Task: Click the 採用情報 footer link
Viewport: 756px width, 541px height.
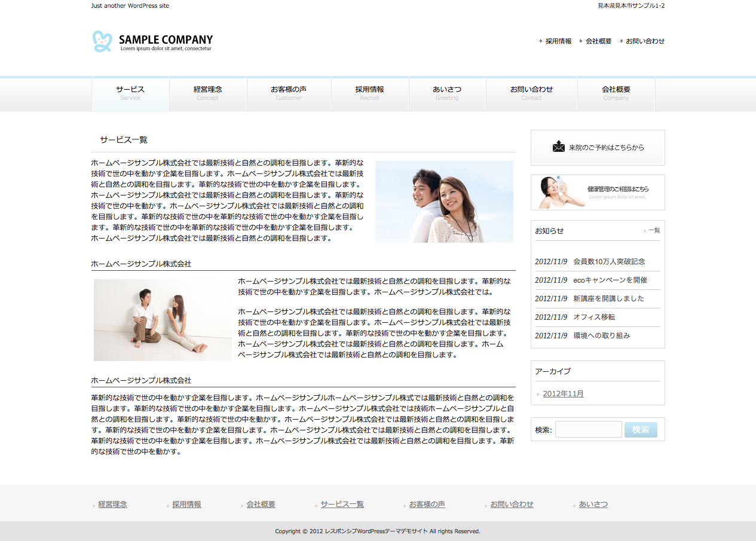Action: point(186,505)
